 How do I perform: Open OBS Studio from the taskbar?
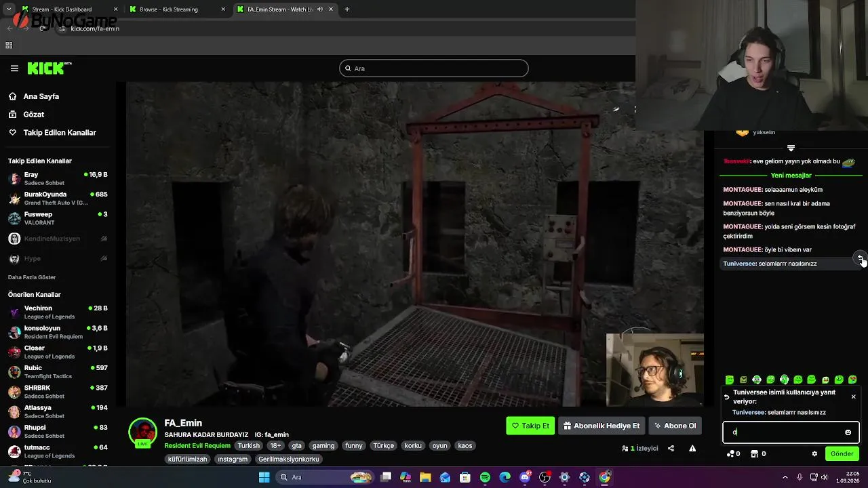545,477
